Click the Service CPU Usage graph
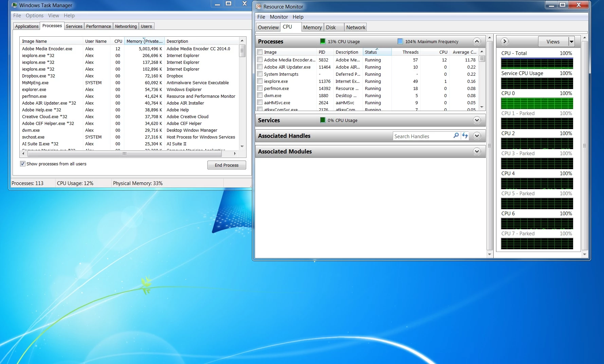Screen dimensions: 604x364 [537, 83]
